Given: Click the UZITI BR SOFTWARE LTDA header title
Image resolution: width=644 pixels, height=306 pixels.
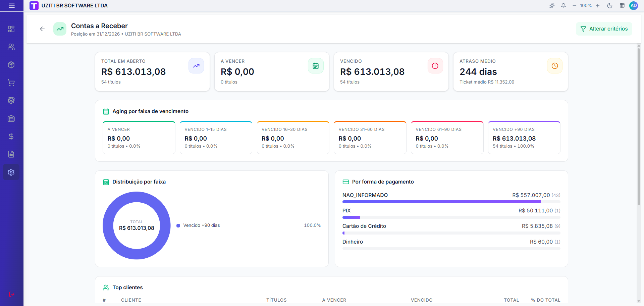Looking at the screenshot, I should [x=74, y=6].
